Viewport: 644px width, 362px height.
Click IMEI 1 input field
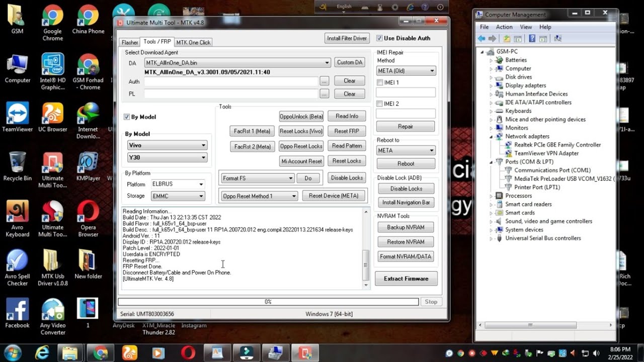406,93
